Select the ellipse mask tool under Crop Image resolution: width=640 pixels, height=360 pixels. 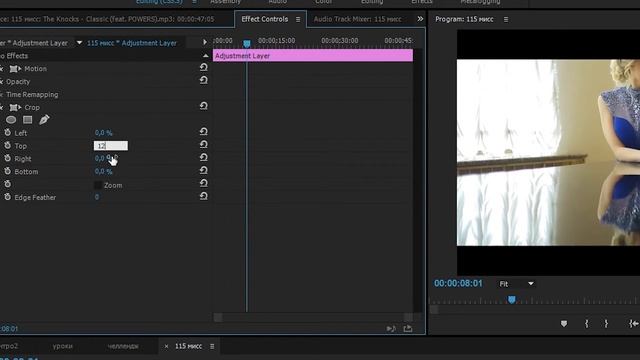coord(11,120)
